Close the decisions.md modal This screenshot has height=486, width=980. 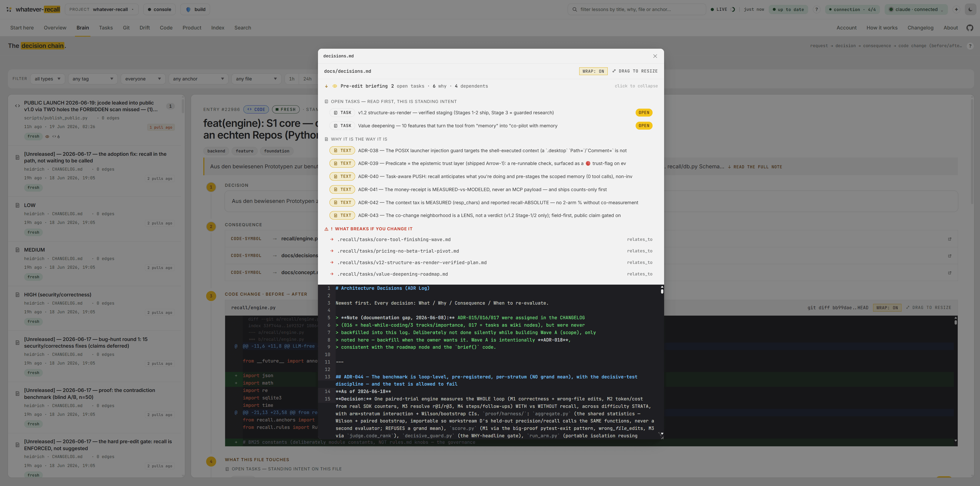click(655, 56)
